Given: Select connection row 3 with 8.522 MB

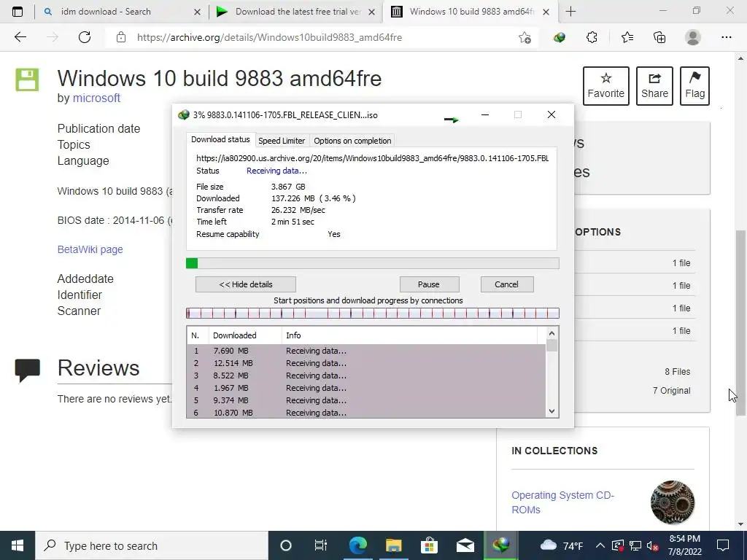Looking at the screenshot, I should click(366, 376).
